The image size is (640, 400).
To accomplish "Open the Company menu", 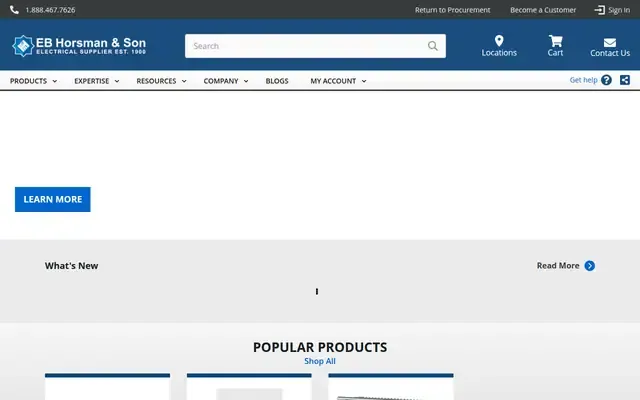I will (x=221, y=81).
